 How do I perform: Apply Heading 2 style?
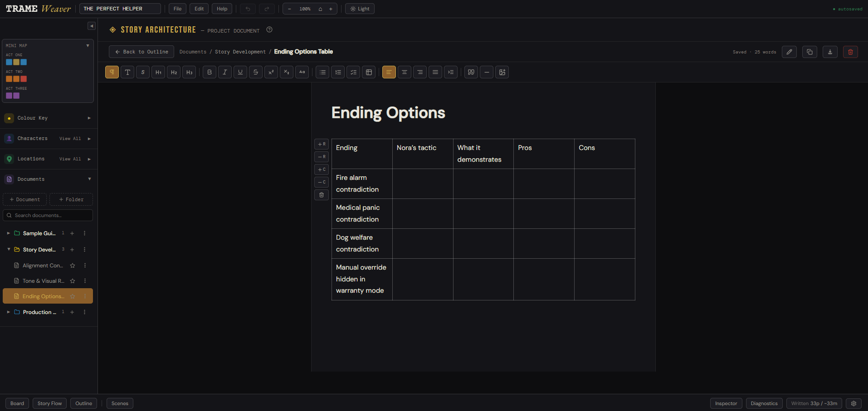click(174, 72)
